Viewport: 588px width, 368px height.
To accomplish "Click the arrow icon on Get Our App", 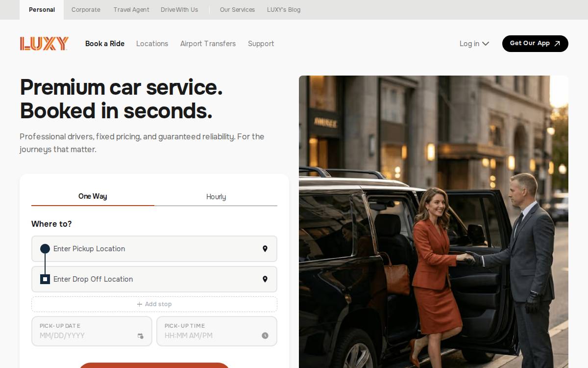I will pos(557,44).
